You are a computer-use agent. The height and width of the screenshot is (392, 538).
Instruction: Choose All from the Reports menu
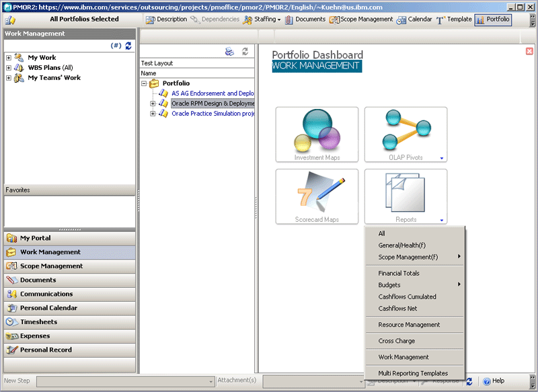414,233
